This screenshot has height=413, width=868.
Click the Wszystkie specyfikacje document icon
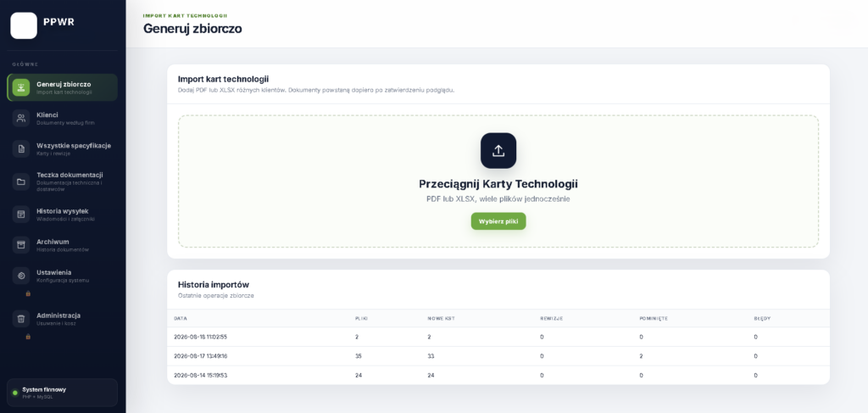21,149
